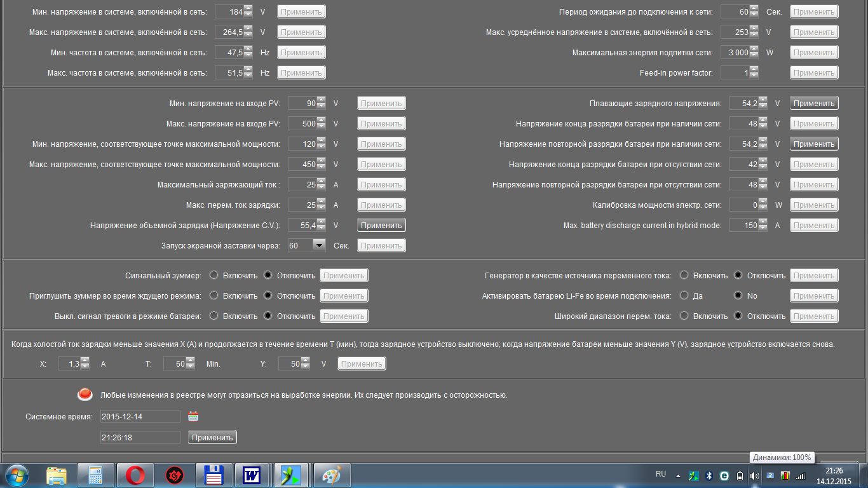Apply Плавающие зарядного напряжения setting
This screenshot has width=868, height=488.
pyautogui.click(x=814, y=103)
